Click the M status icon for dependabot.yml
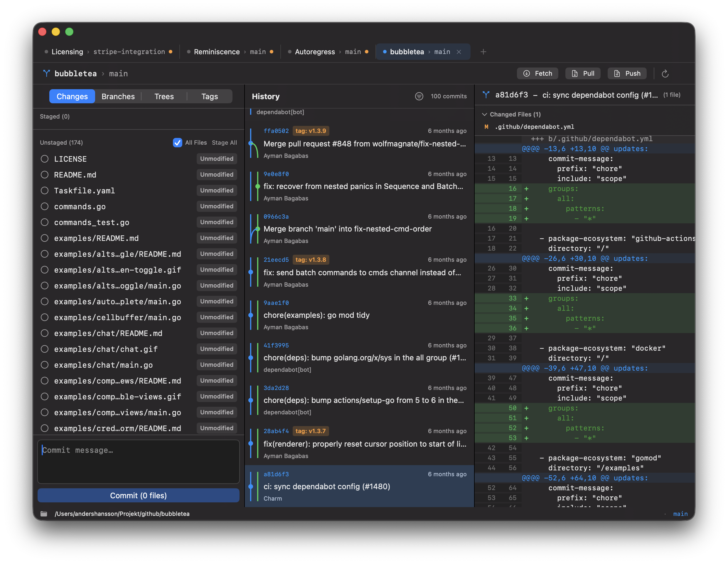 click(488, 126)
